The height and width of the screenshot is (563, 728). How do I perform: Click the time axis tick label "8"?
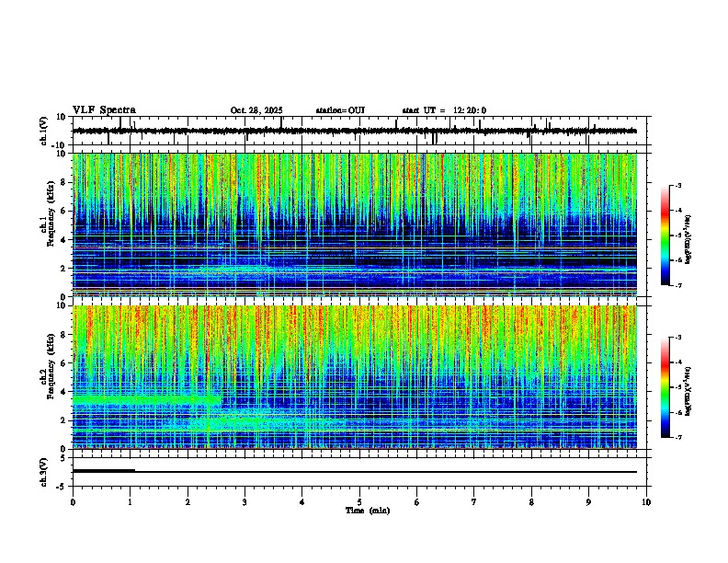tap(531, 502)
